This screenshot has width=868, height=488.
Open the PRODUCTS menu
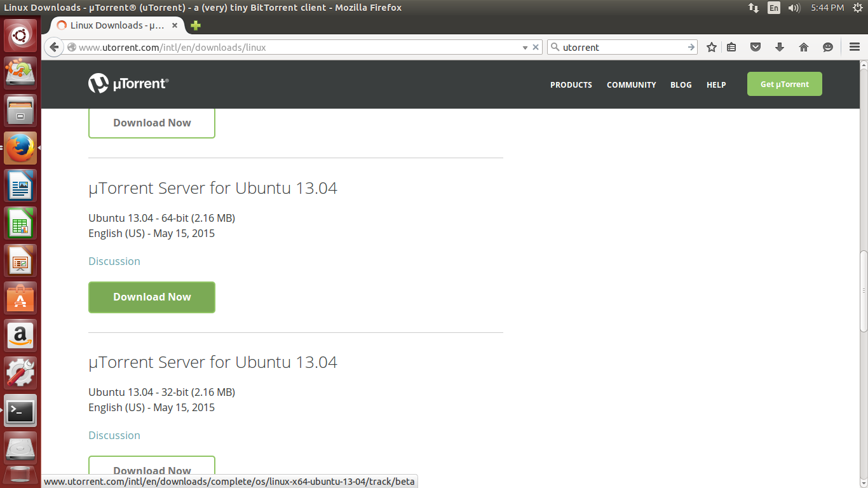(571, 85)
